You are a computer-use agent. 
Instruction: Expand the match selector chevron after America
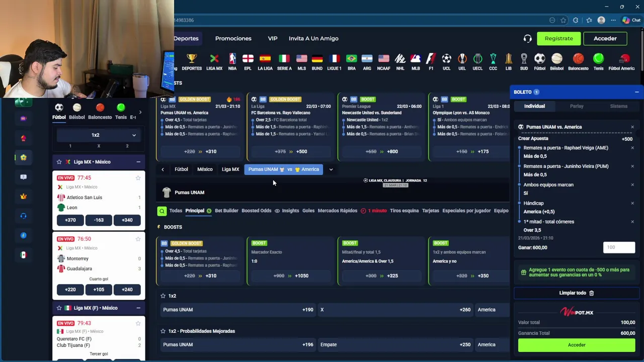[331, 169]
